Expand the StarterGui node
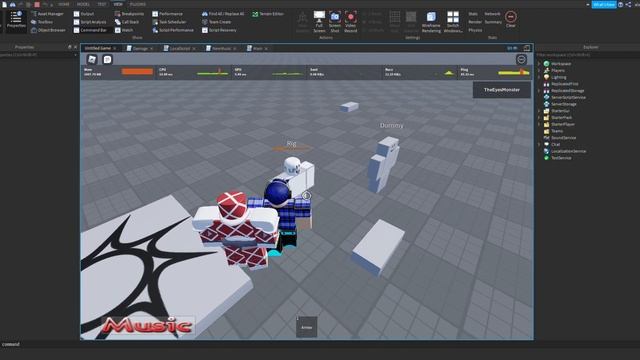 539,111
